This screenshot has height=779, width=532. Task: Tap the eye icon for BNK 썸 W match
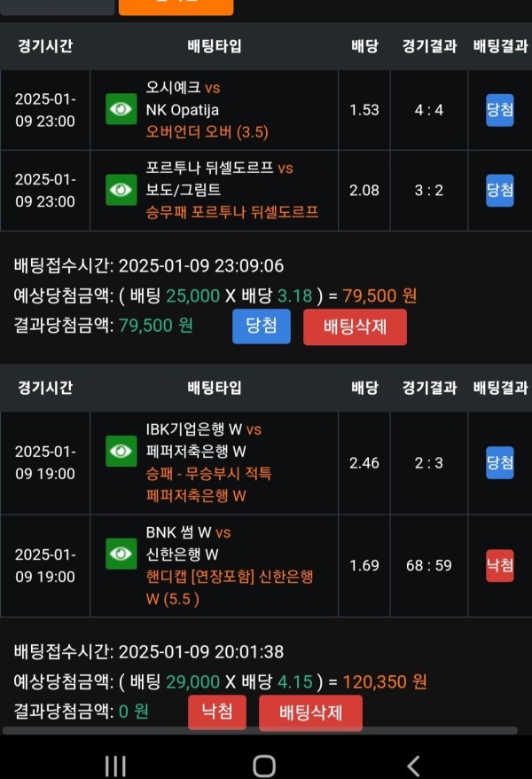(x=121, y=554)
